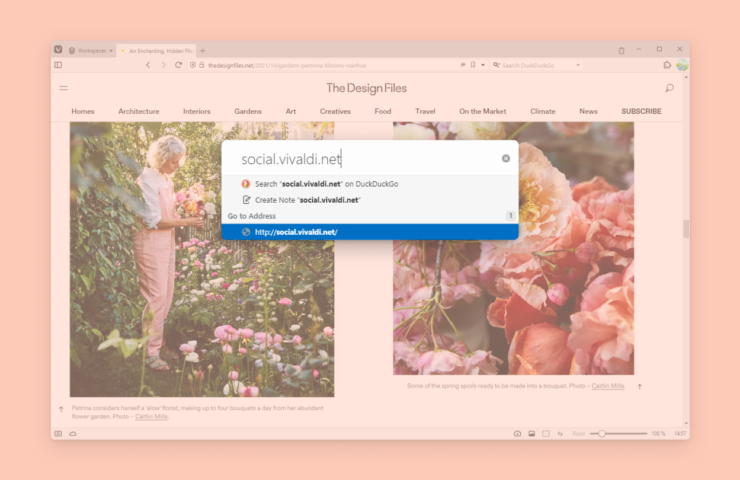
Task: Toggle tab tiling icon in status bar
Action: [546, 434]
